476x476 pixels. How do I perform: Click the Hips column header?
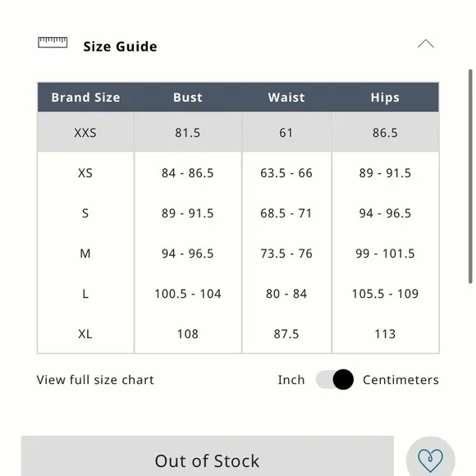pyautogui.click(x=385, y=98)
